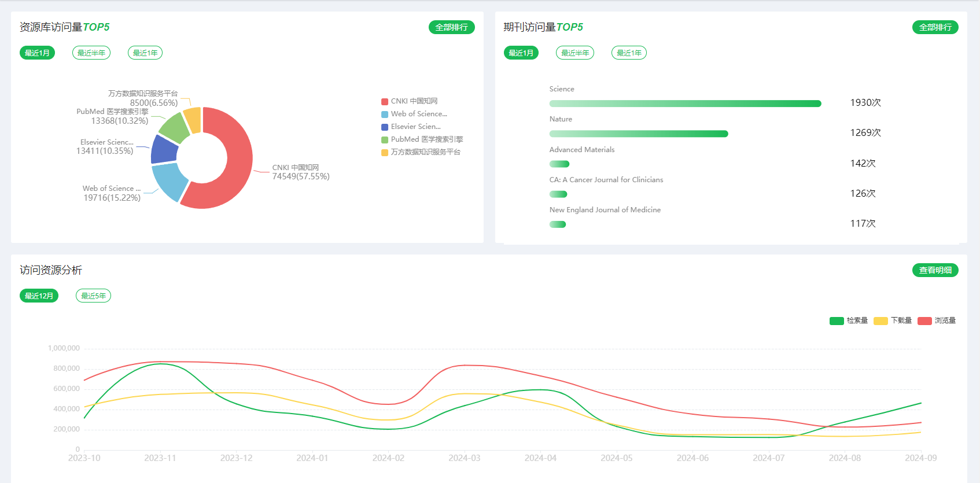Switch to 最近1年 in 期刊访问量 panel
Viewport: 980px width, 483px height.
629,53
